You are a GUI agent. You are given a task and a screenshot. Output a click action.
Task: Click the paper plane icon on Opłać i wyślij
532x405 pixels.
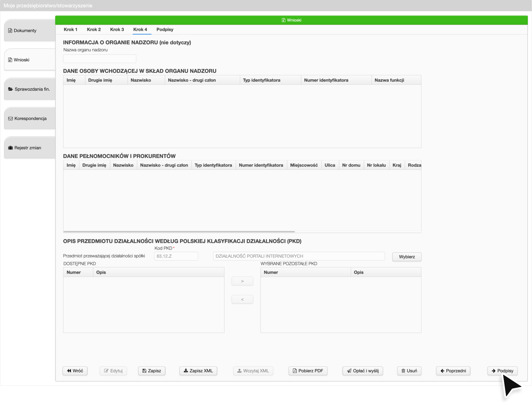pos(349,371)
